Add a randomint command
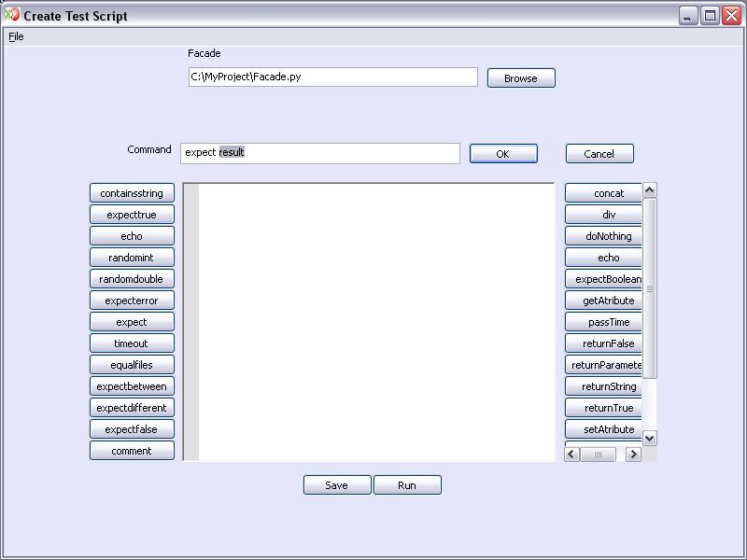The image size is (747, 560). pyautogui.click(x=132, y=257)
